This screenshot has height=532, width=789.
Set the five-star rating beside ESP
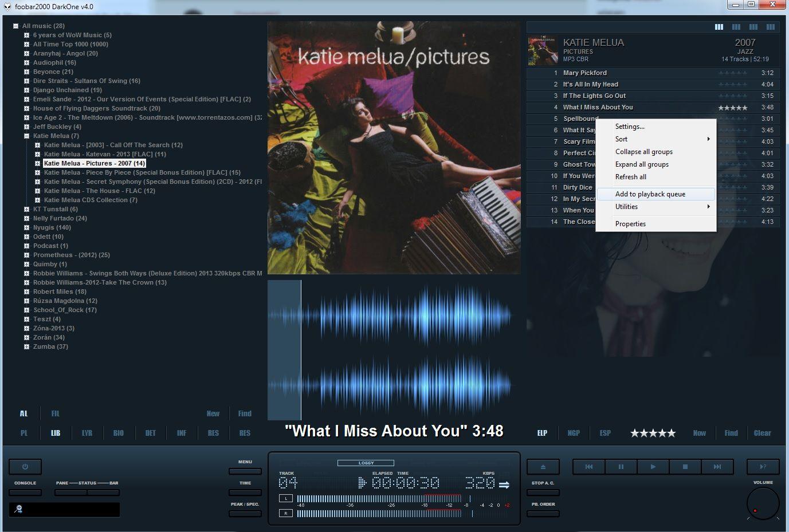pos(653,433)
